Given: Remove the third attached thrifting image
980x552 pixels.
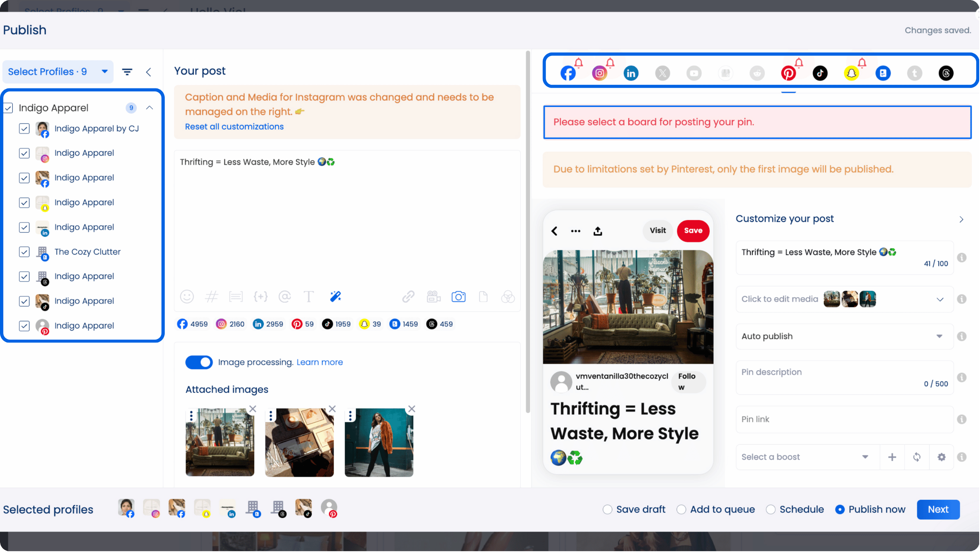Looking at the screenshot, I should coord(411,409).
